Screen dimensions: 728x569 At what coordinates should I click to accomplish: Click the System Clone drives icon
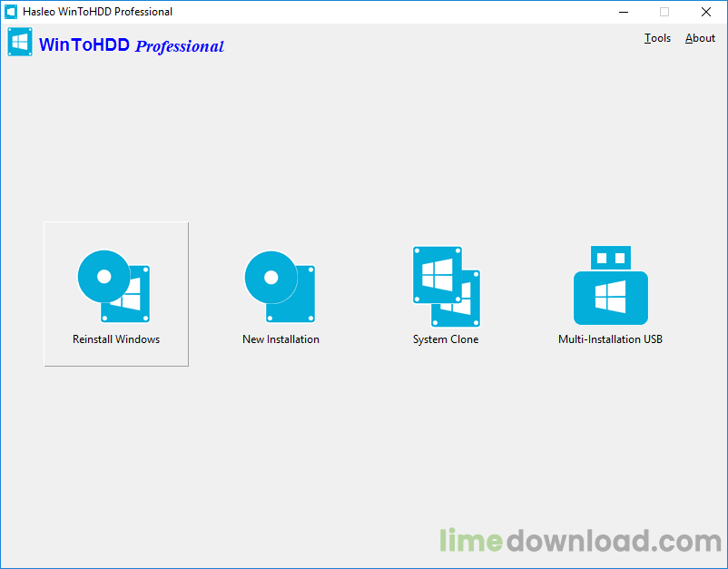pos(447,287)
